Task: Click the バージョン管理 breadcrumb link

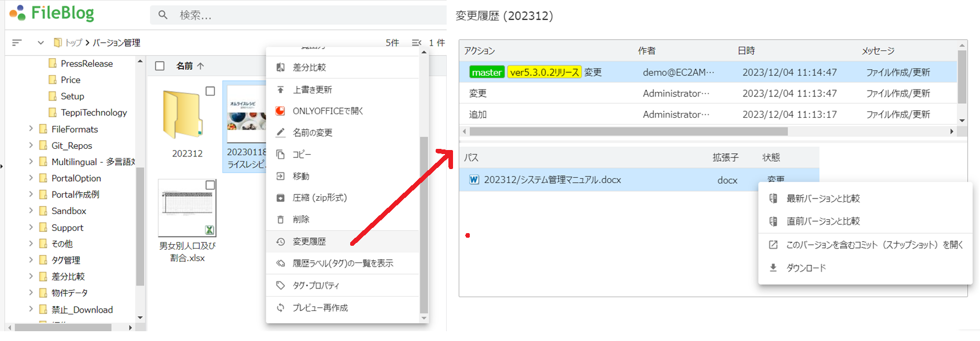Action: point(116,43)
